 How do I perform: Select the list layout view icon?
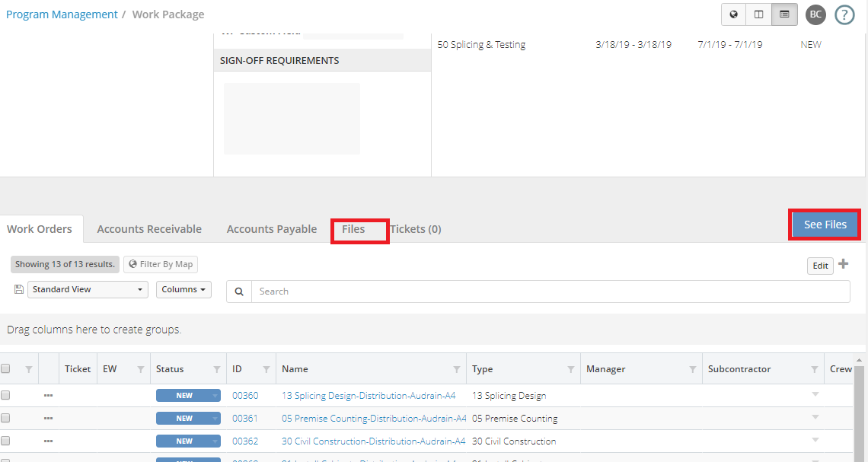pos(784,14)
